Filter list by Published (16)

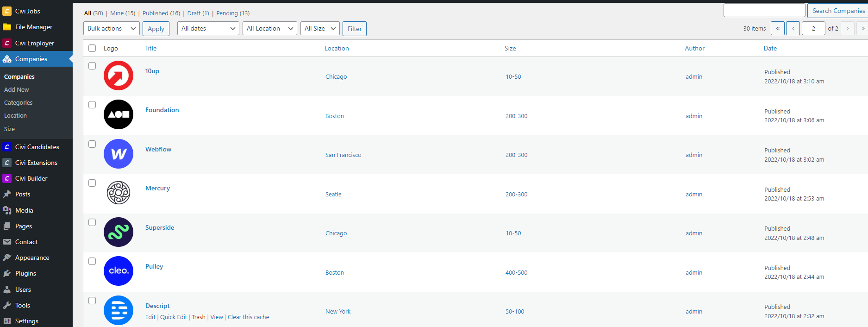tap(161, 13)
